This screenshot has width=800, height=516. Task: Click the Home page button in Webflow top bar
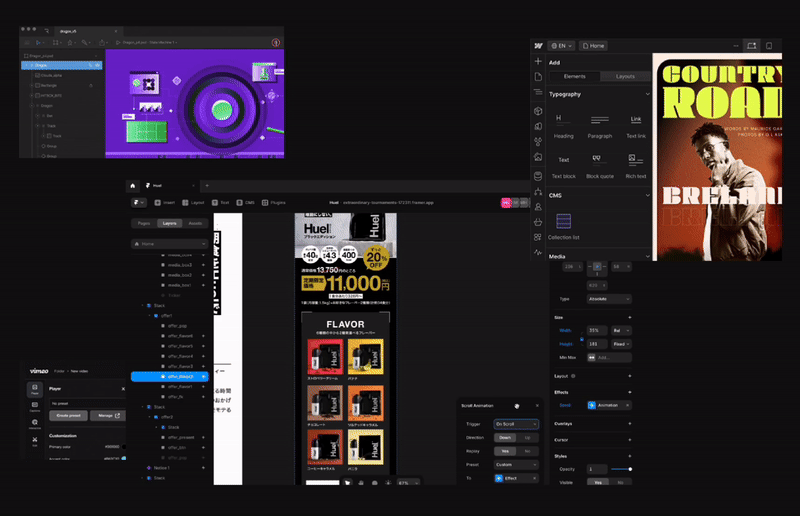point(594,46)
